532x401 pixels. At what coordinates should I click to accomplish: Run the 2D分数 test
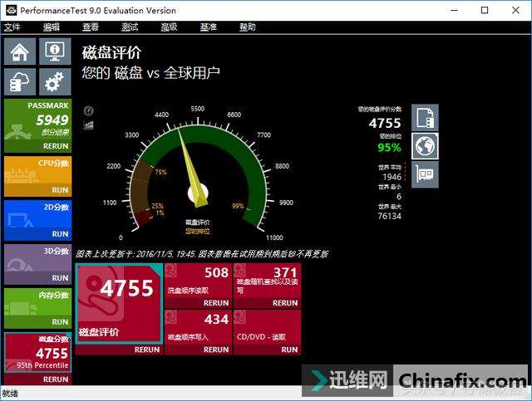pos(60,234)
